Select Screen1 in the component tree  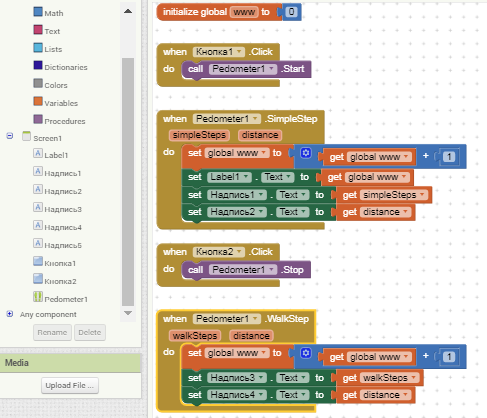coord(42,137)
